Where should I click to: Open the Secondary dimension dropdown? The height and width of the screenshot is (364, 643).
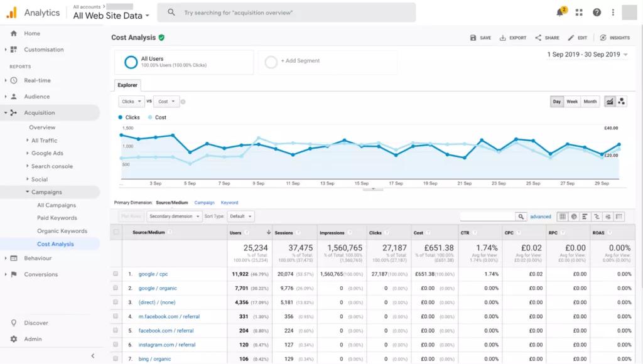[x=173, y=217]
